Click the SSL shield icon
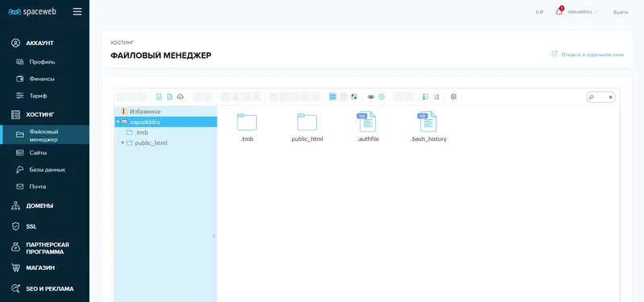644x302 pixels. pos(15,226)
